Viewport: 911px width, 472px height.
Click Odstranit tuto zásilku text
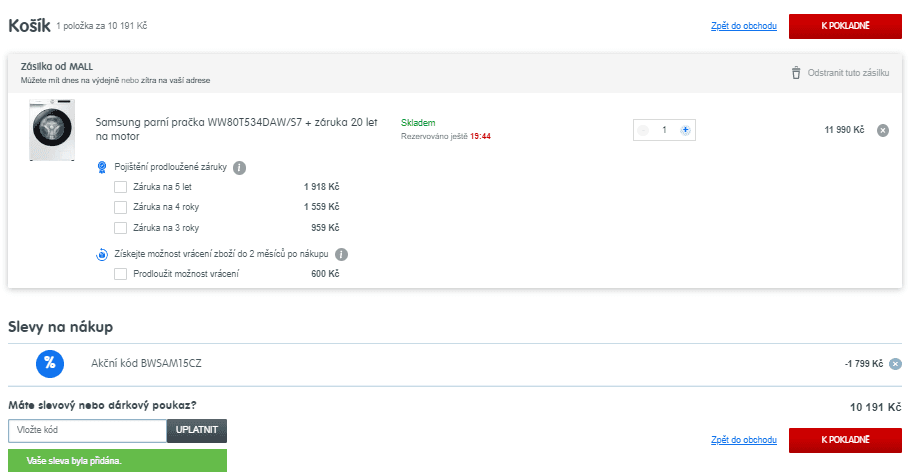[x=848, y=73]
